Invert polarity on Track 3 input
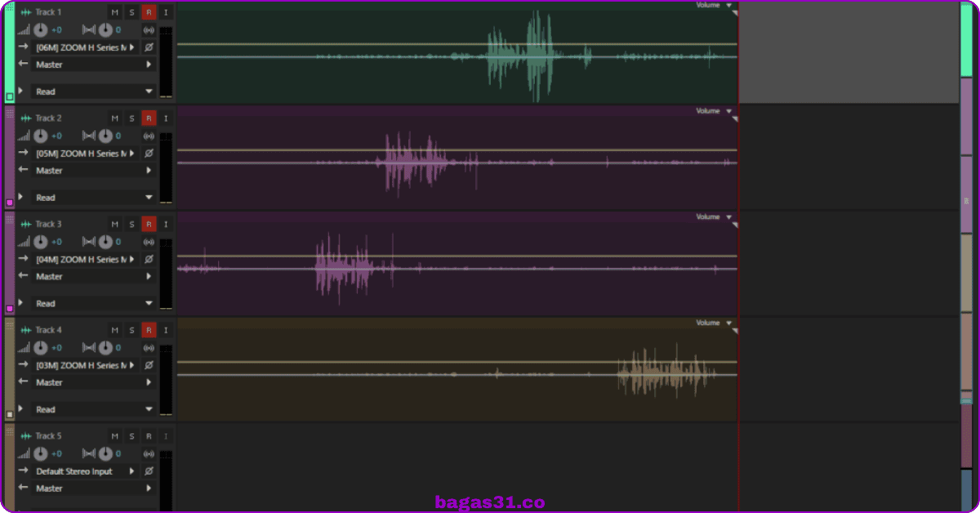 click(149, 260)
